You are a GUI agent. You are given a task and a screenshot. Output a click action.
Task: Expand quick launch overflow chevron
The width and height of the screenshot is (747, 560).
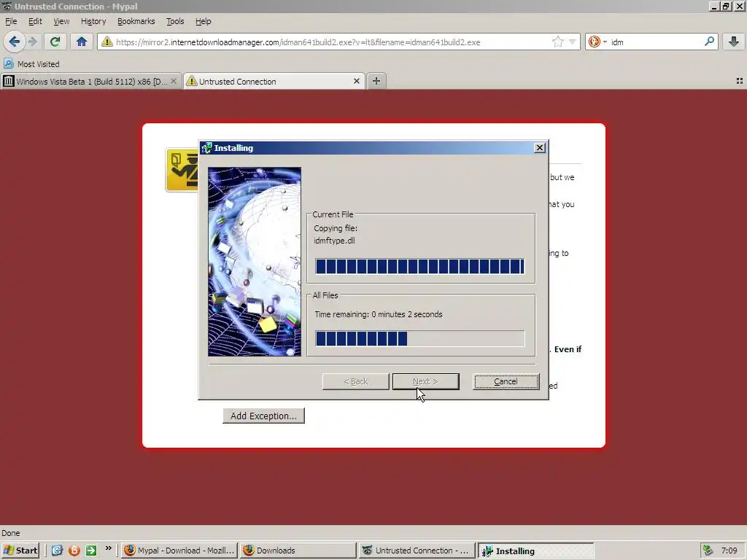[108, 548]
